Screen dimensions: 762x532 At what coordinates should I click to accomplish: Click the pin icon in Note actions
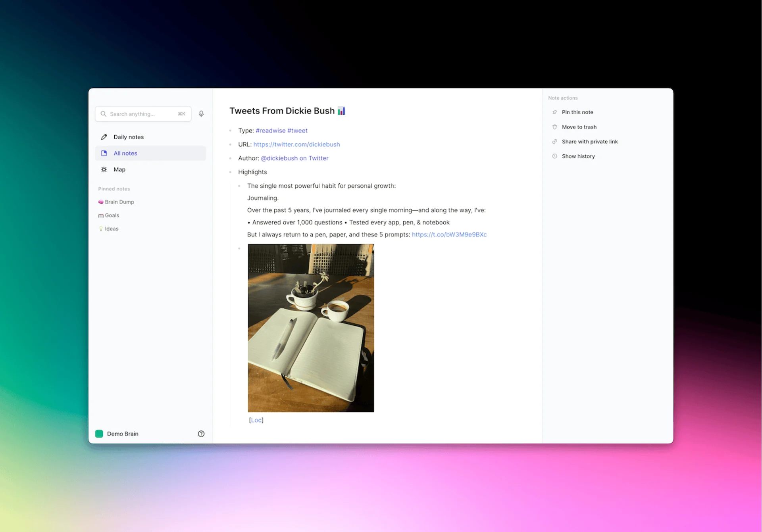point(554,112)
